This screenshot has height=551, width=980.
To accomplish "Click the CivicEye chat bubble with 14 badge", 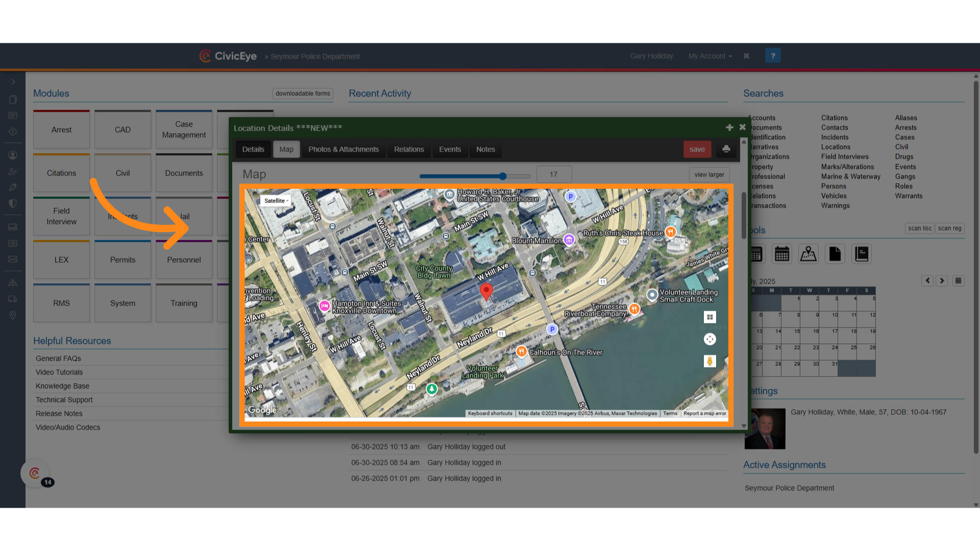I will point(35,473).
